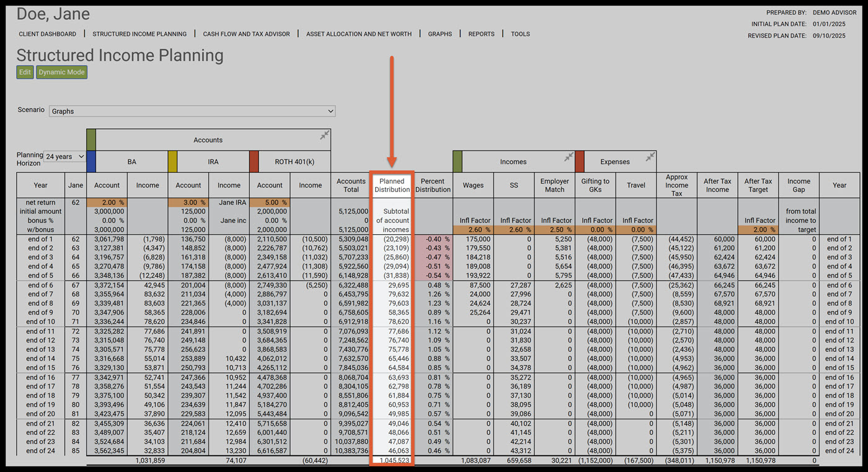The height and width of the screenshot is (472, 868).
Task: Click the Percent Distribution column header
Action: [433, 185]
